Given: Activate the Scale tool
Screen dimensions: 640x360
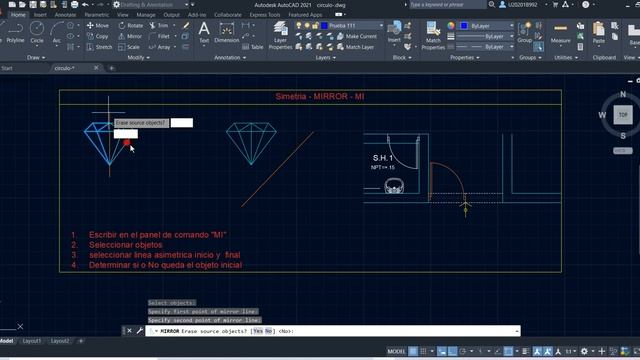Looking at the screenshot, I should pyautogui.click(x=129, y=47).
